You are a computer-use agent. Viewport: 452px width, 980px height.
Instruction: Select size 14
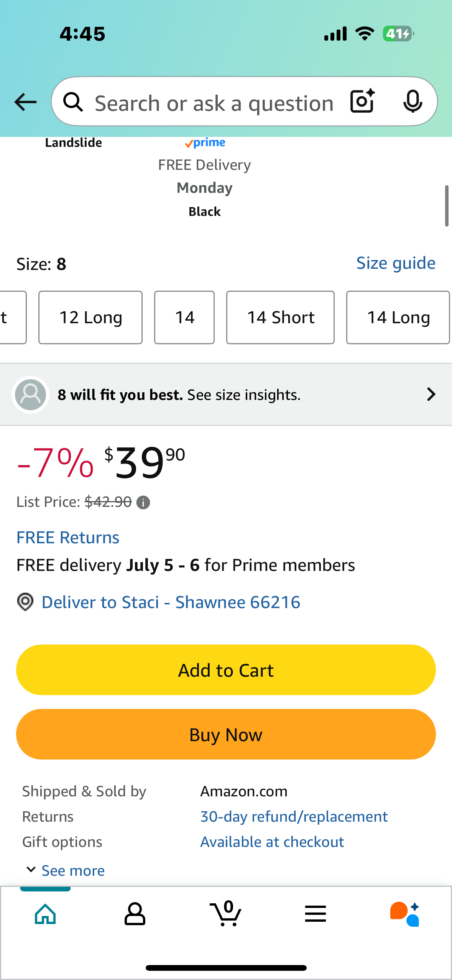click(184, 317)
